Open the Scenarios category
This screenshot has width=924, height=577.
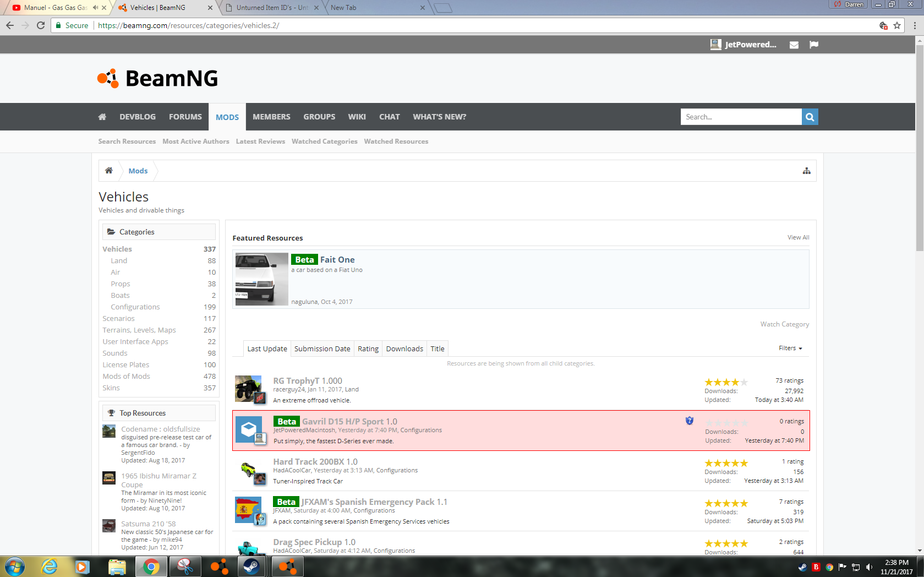click(x=118, y=319)
